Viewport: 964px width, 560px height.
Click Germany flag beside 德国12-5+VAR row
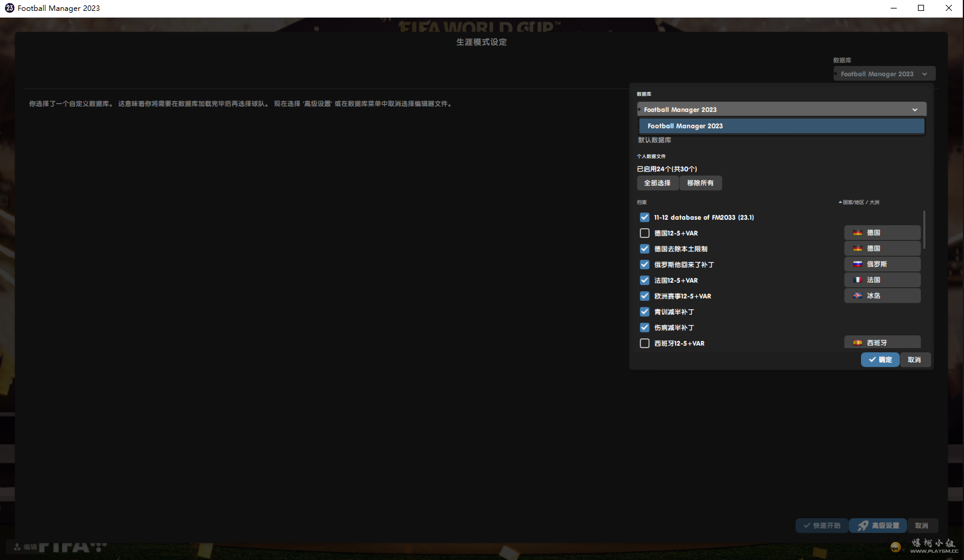857,232
